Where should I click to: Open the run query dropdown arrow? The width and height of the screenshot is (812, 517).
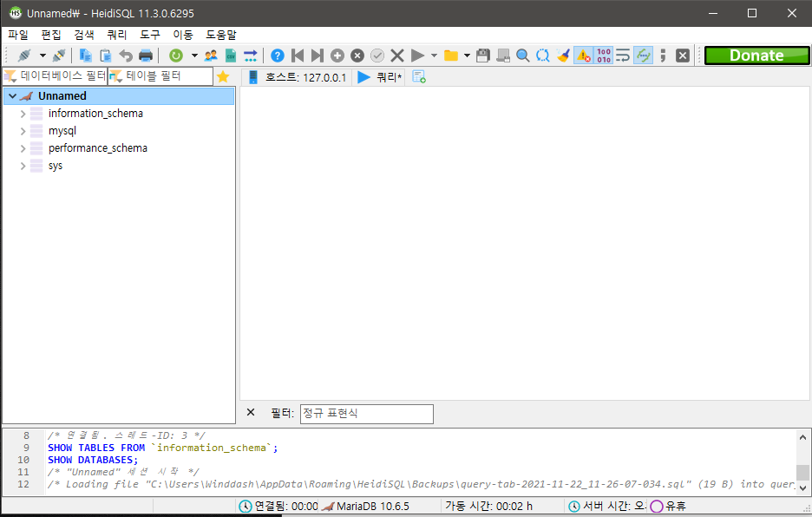pyautogui.click(x=434, y=56)
